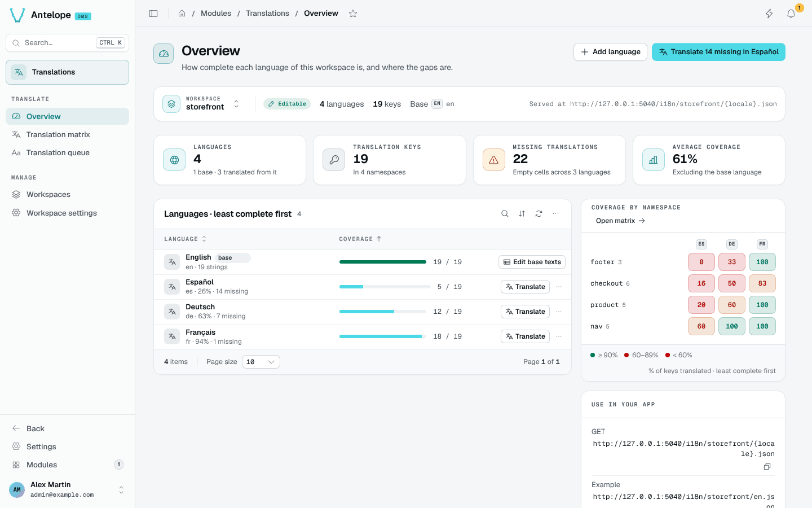The image size is (812, 508).
Task: Open Settings in bottom sidebar
Action: (x=67, y=446)
